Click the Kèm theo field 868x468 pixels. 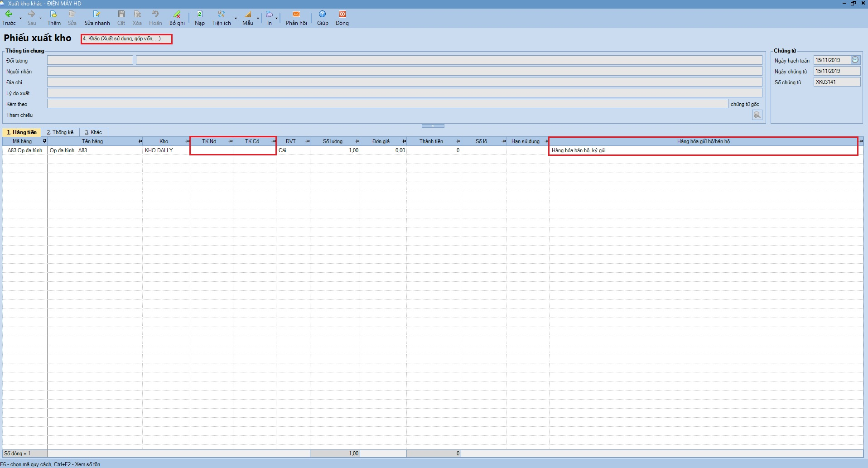click(387, 104)
